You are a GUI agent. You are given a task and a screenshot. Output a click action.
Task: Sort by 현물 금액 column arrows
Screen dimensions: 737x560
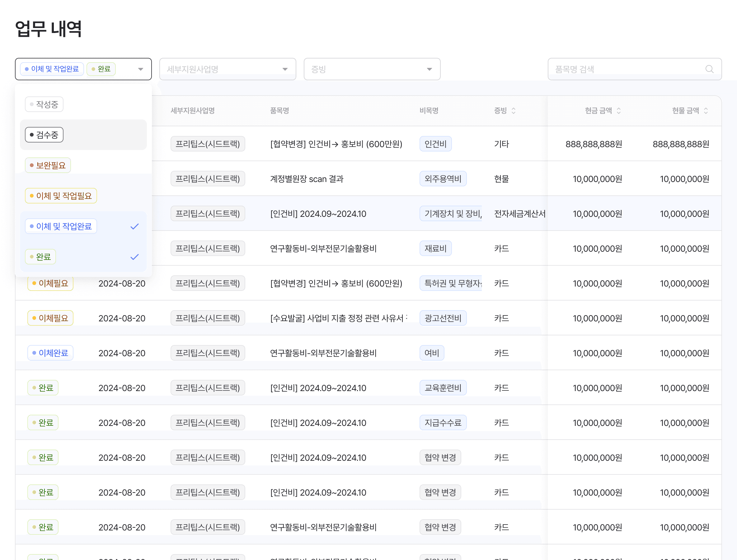click(x=706, y=111)
